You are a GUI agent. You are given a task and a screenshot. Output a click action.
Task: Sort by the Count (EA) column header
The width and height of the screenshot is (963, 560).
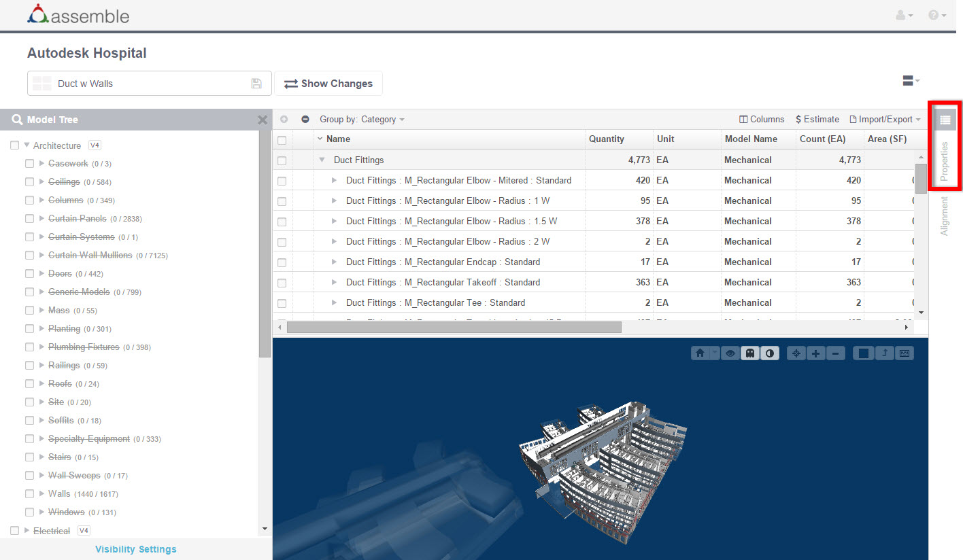click(x=822, y=139)
